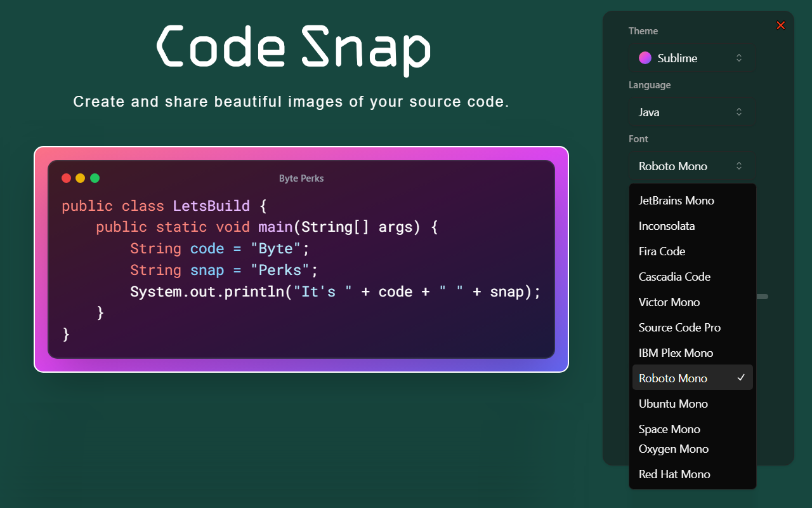The height and width of the screenshot is (508, 812).
Task: Click the Font dropdown chevron arrows
Action: point(739,166)
